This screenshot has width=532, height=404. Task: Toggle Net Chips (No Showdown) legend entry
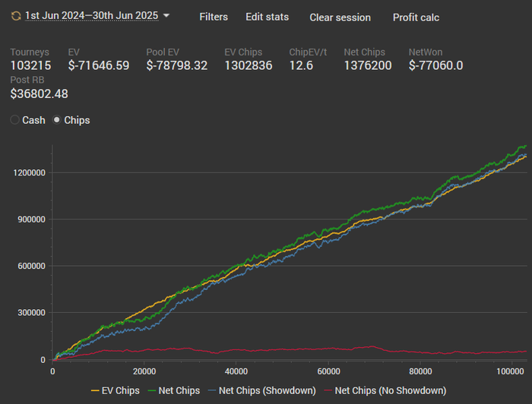385,390
